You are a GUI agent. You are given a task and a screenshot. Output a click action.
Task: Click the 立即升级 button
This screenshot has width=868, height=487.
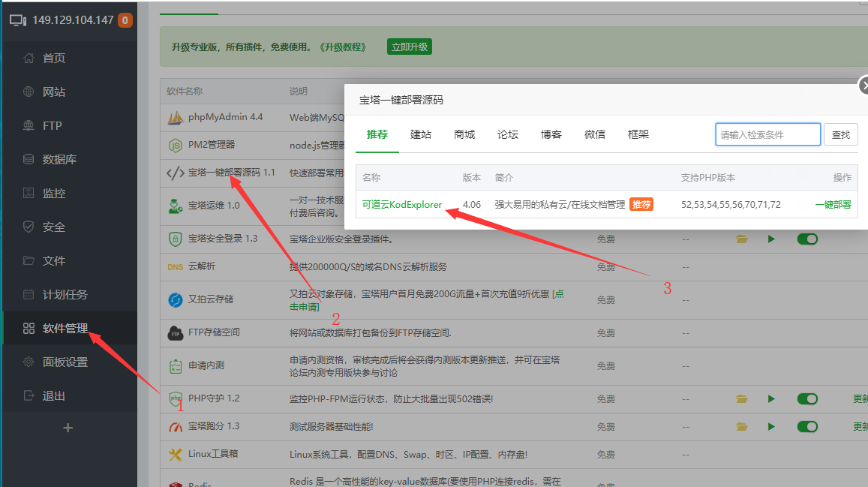[410, 47]
